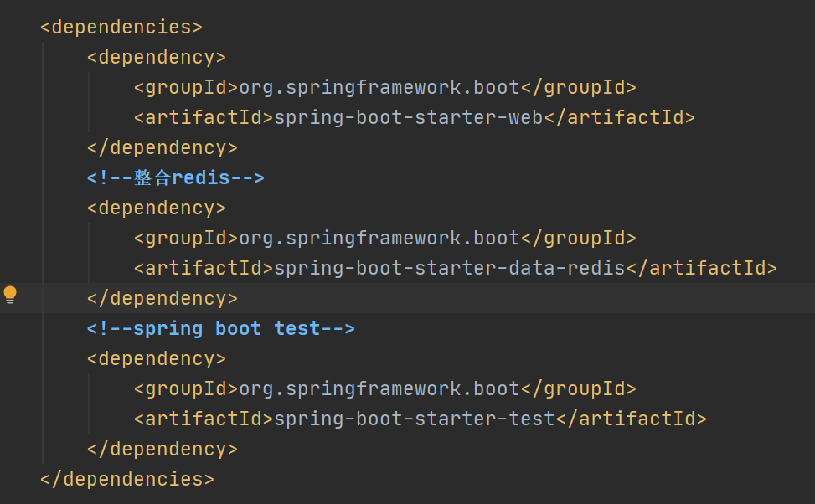Click the comment <!--整合redis-->
The image size is (815, 504).
coord(176,177)
